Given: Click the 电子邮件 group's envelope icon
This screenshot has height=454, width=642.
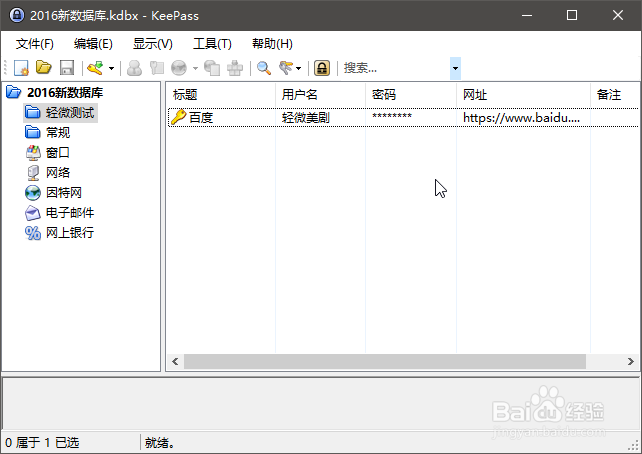Looking at the screenshot, I should pos(33,213).
